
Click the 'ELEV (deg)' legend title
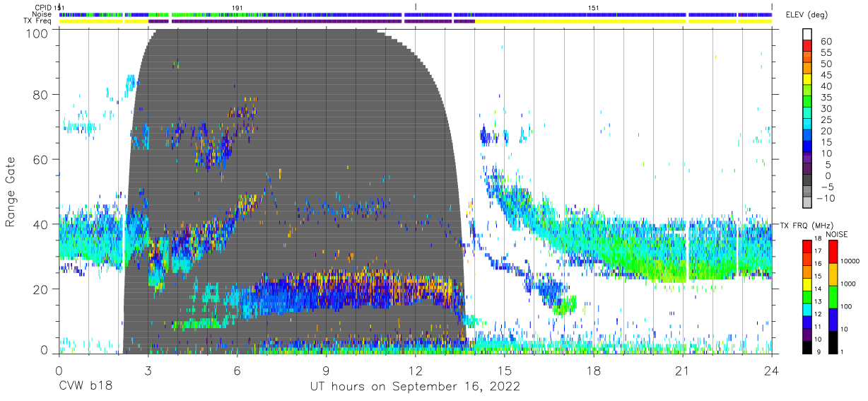808,15
